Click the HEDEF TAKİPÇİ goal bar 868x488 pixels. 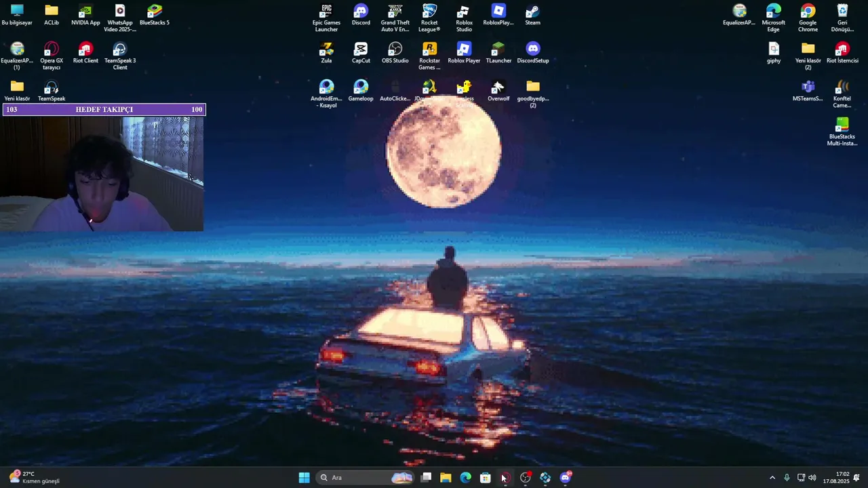104,110
